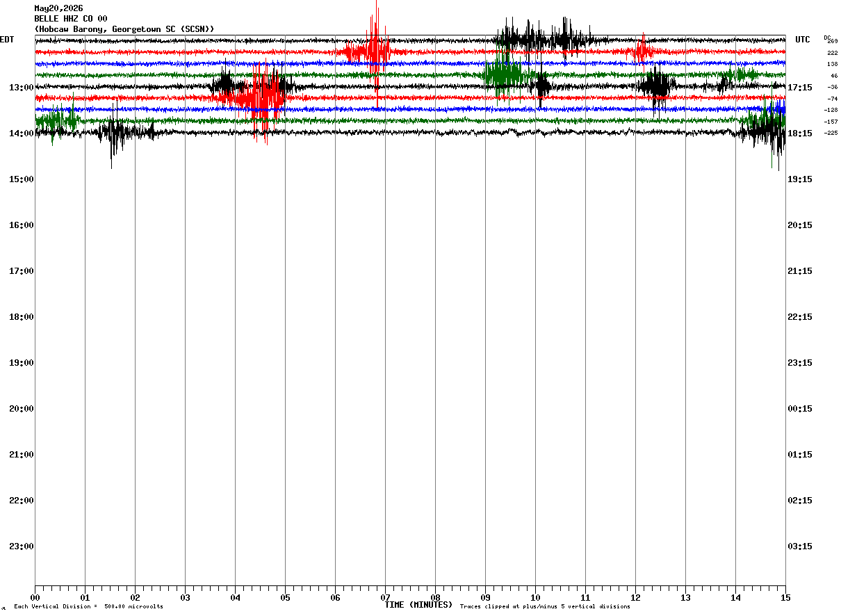This screenshot has width=841, height=616.
Task: Click the EDT timezone label
Action: [x=7, y=40]
